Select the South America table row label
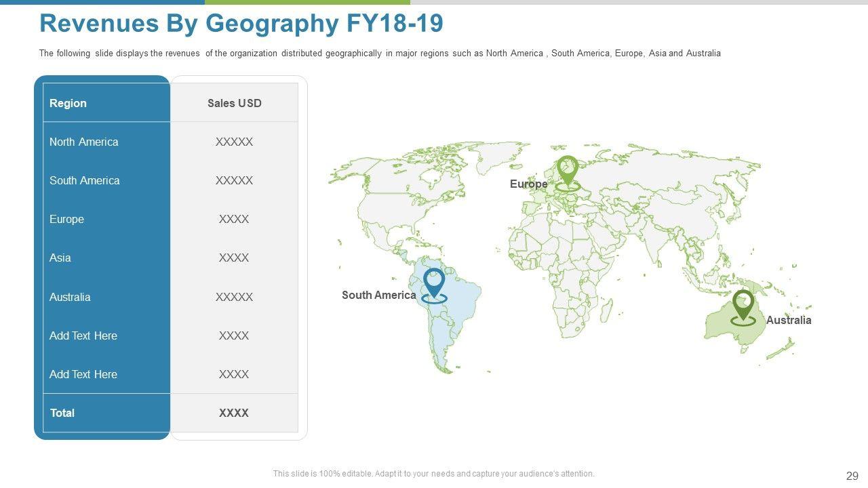The image size is (868, 488). pyautogui.click(x=84, y=180)
